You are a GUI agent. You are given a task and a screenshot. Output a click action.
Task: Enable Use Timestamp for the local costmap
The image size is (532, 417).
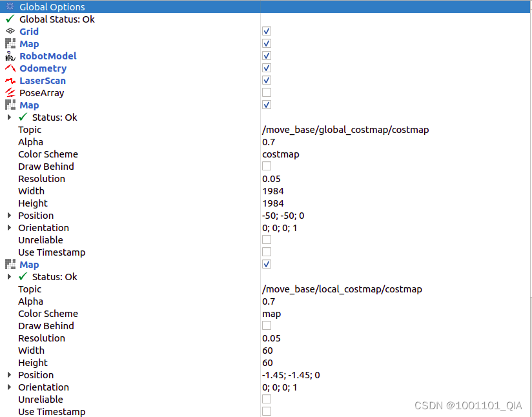point(267,411)
